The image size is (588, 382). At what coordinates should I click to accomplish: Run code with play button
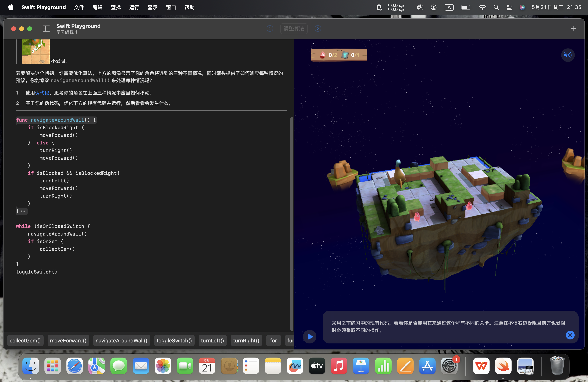pos(310,337)
